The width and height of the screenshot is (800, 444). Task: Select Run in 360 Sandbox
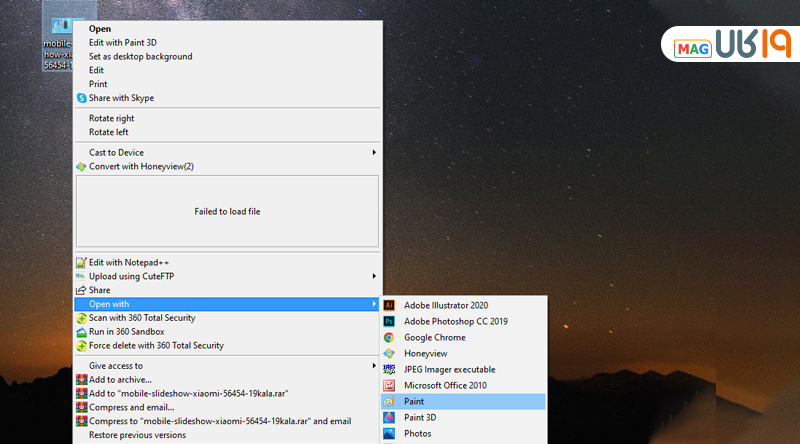[228, 332]
